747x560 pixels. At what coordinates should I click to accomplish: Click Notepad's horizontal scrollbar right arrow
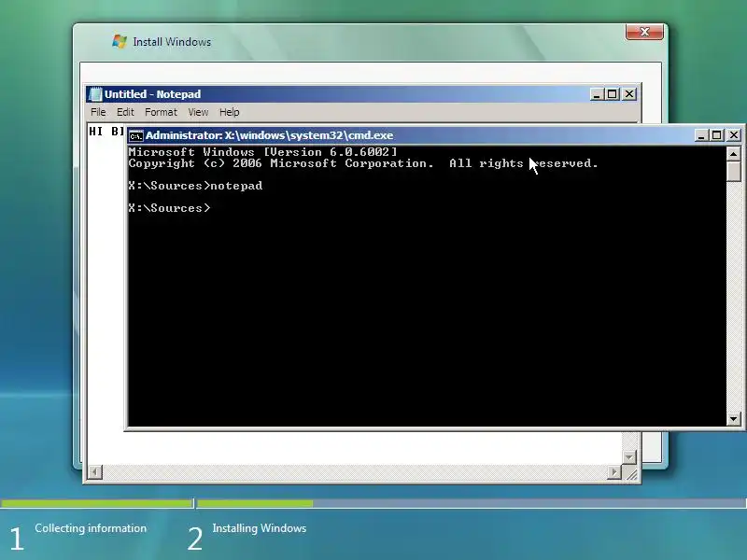coord(614,472)
